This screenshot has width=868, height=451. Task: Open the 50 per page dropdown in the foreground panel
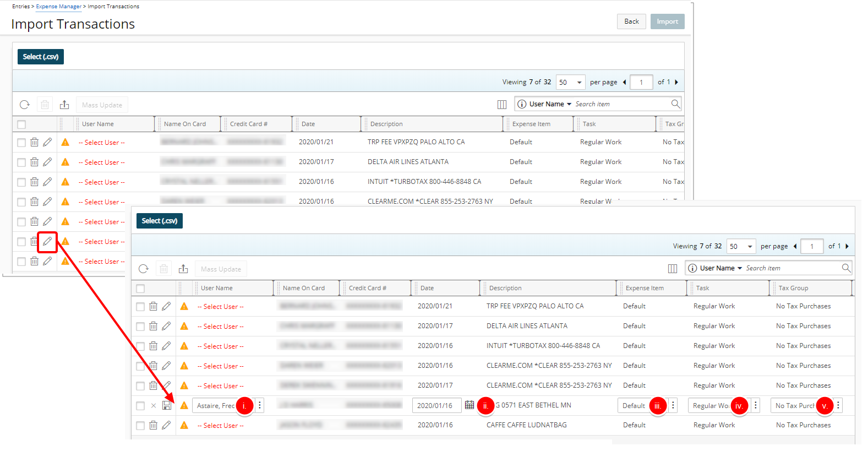click(741, 246)
